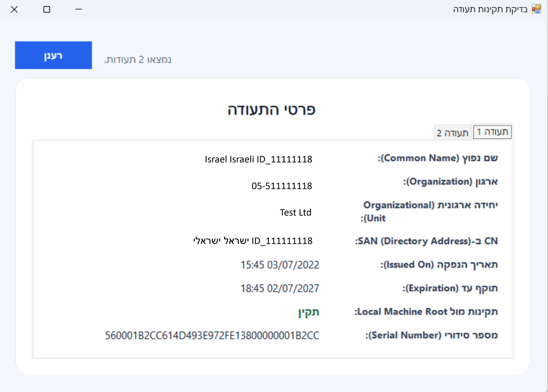
Task: Select the תעודה 1 tab
Action: click(x=492, y=132)
